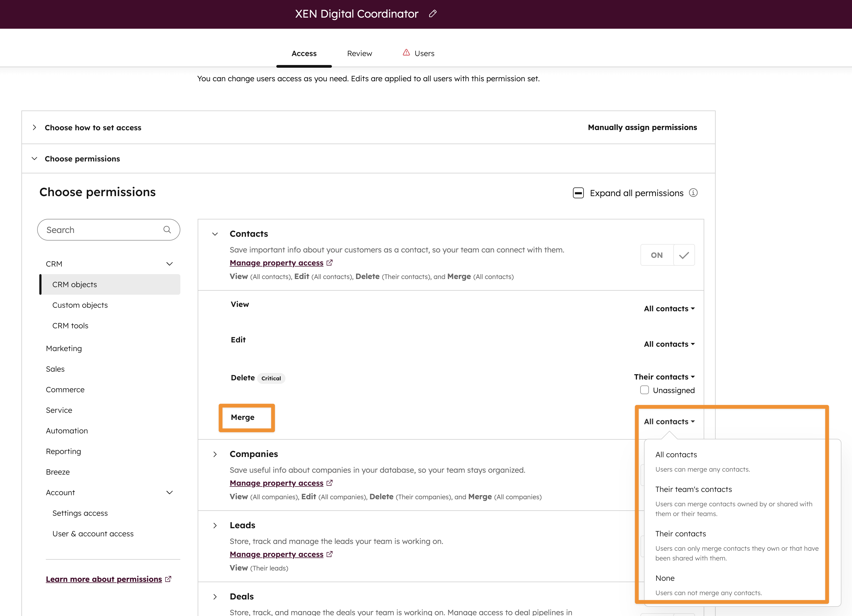Switch to the Review tab
852x616 pixels.
(x=359, y=53)
